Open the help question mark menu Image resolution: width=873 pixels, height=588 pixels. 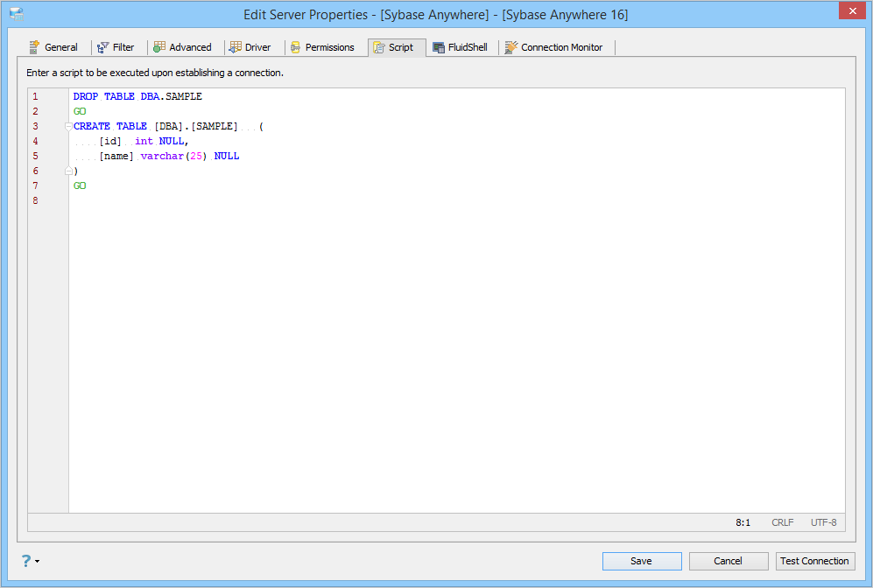(x=30, y=561)
